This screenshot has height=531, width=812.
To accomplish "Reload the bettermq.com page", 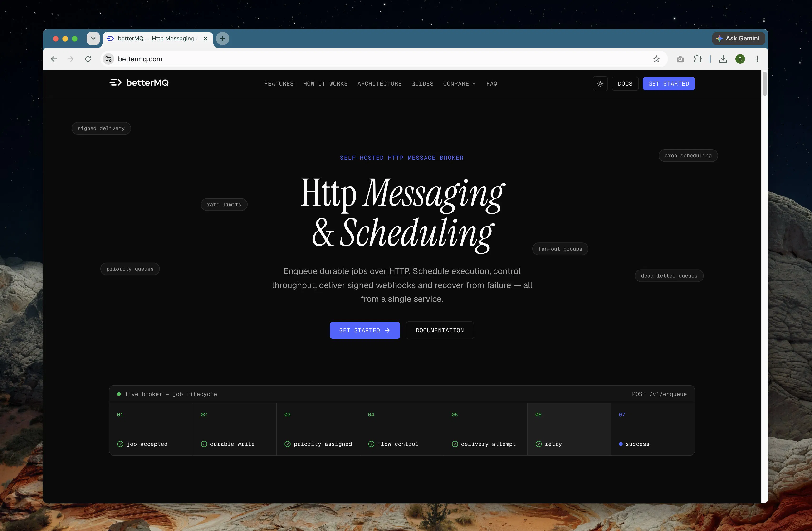I will pos(88,59).
